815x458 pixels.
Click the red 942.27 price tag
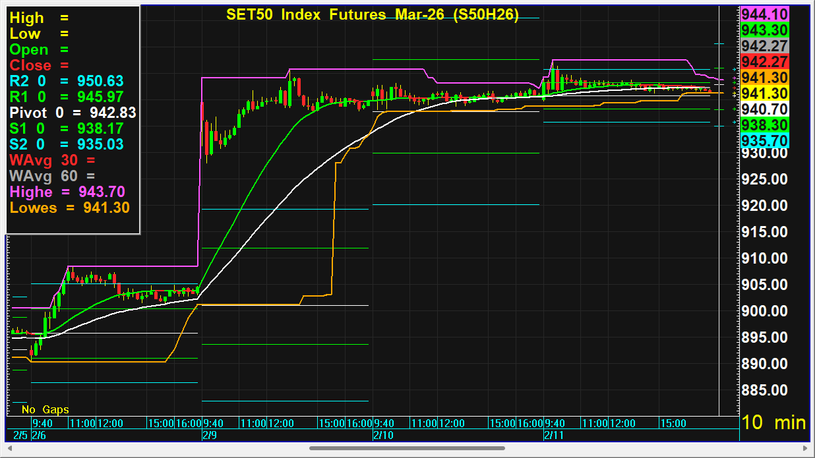[x=766, y=61]
